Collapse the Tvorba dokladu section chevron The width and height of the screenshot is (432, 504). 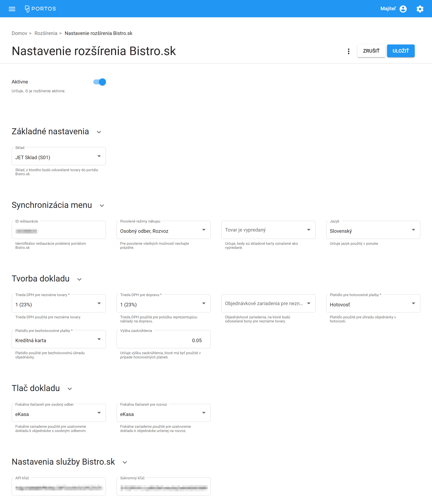click(x=79, y=279)
